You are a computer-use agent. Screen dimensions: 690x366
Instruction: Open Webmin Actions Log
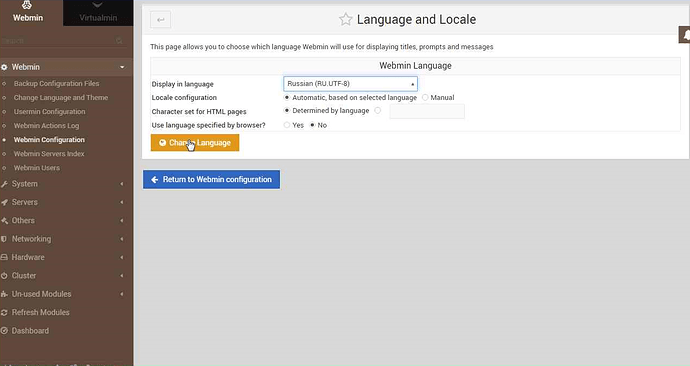[x=46, y=126]
